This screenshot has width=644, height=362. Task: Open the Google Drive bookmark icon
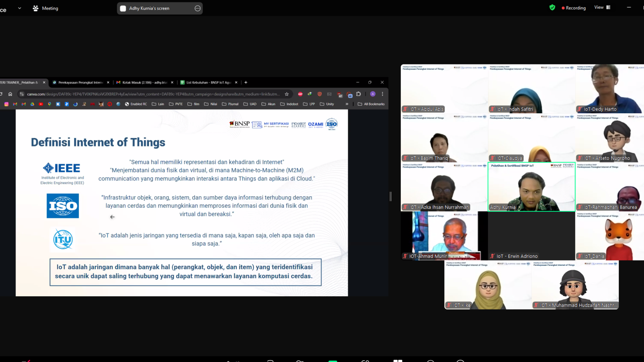(32, 104)
